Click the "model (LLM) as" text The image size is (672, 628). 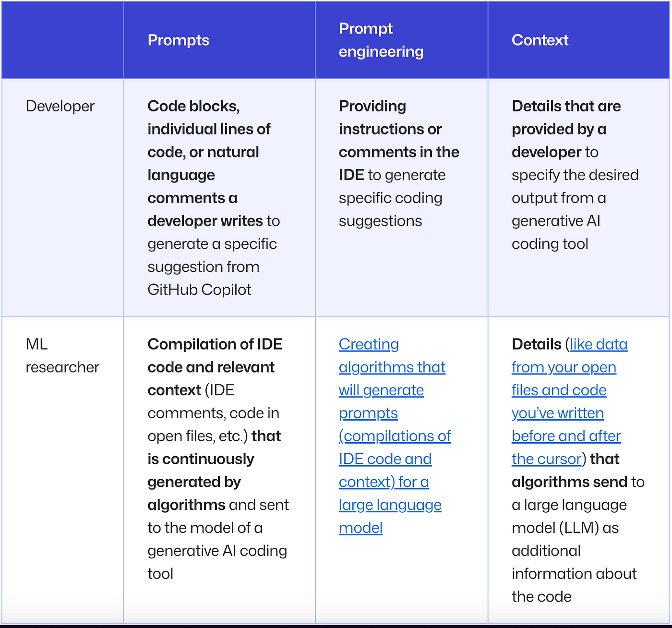point(565,528)
